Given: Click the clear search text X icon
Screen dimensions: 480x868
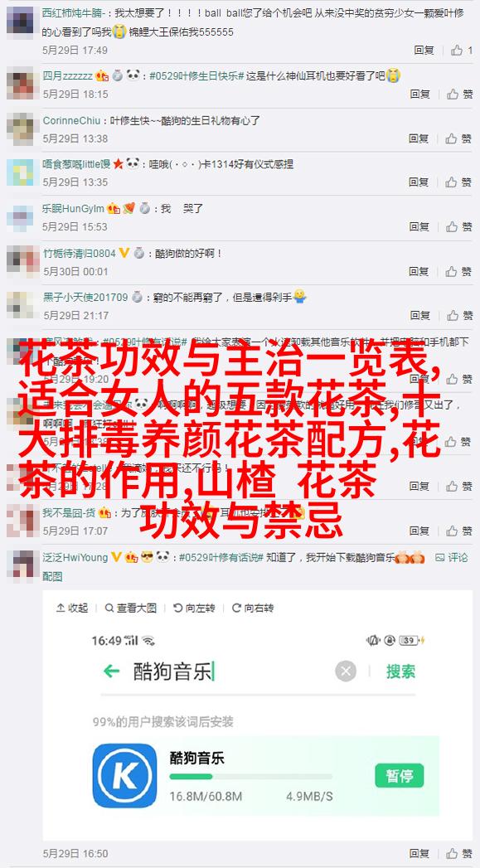Looking at the screenshot, I should (346, 672).
